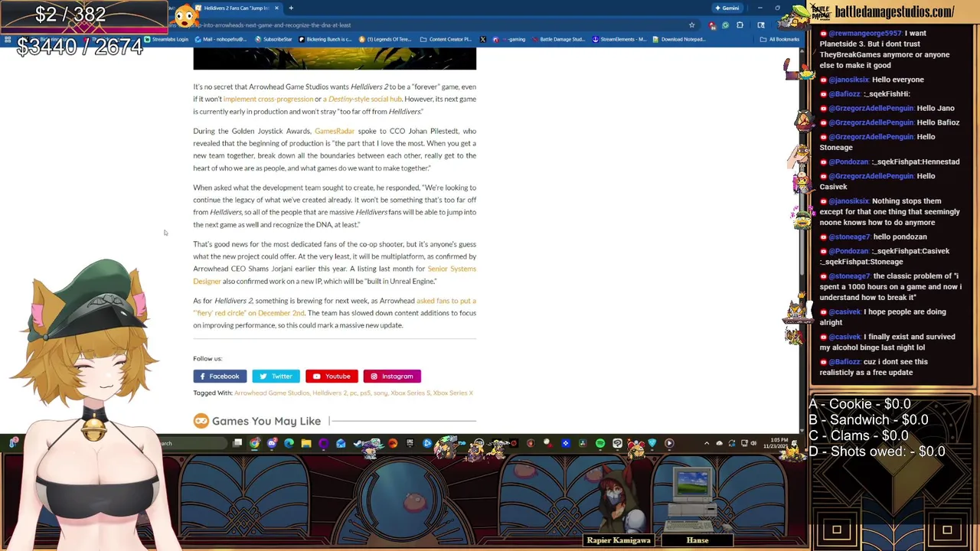
Task: Open browser Extensions puzzle icon
Action: pyautogui.click(x=740, y=25)
